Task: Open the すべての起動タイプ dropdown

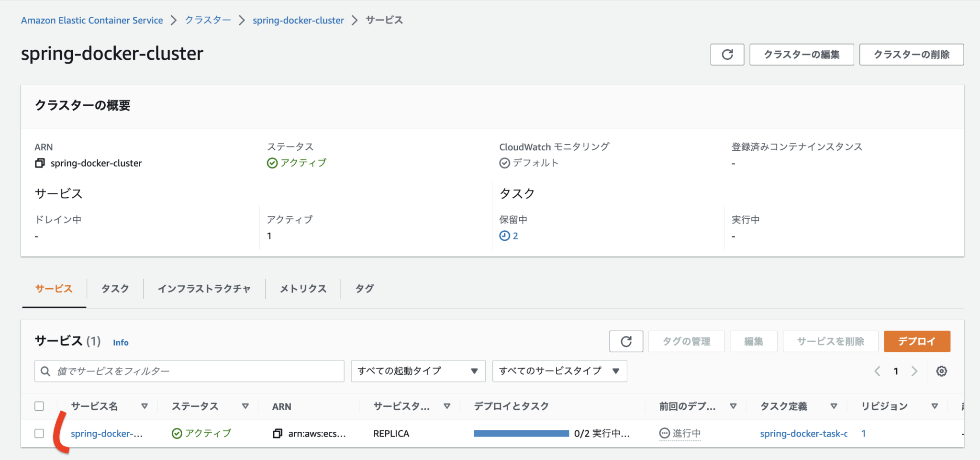Action: click(x=417, y=370)
